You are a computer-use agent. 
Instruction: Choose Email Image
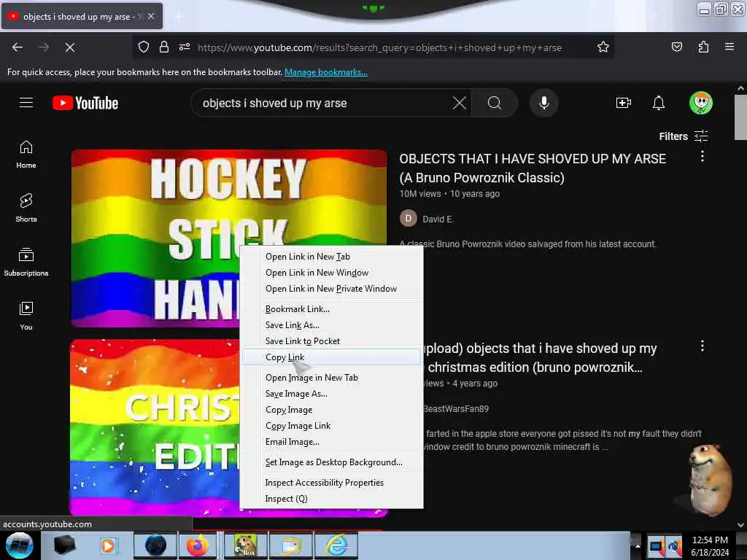tap(332, 442)
